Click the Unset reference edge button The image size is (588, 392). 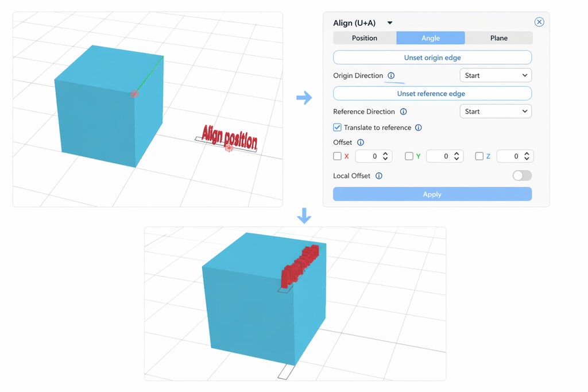click(x=432, y=94)
